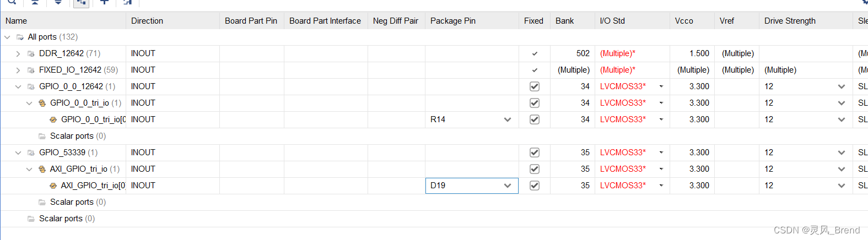The height and width of the screenshot is (240, 868).
Task: Click the AXI_GPIO_tri_io[0] port icon
Action: pos(53,186)
